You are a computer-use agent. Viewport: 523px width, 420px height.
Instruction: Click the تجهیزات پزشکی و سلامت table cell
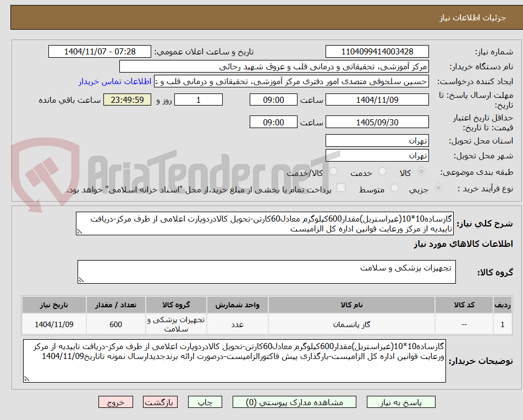click(x=176, y=324)
